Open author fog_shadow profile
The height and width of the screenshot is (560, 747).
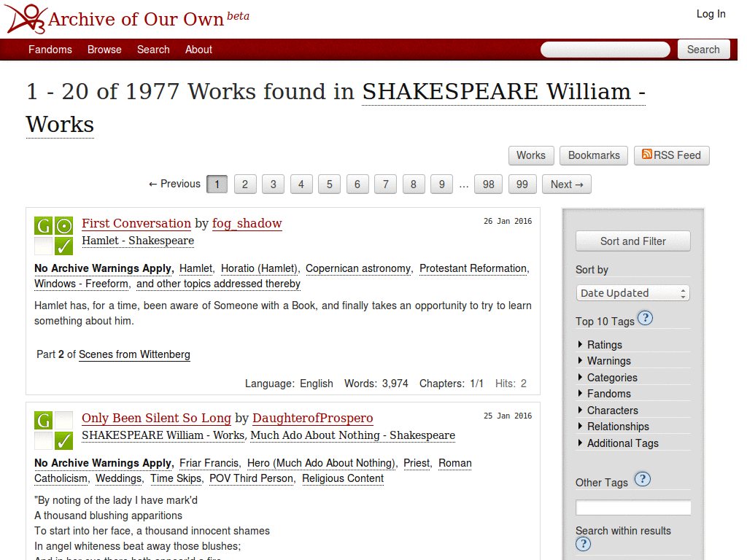click(247, 223)
